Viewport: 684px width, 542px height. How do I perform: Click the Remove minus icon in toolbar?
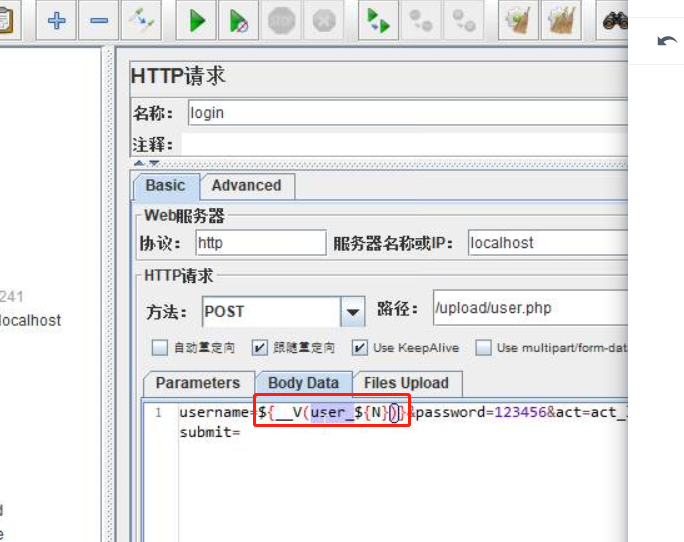tap(98, 20)
